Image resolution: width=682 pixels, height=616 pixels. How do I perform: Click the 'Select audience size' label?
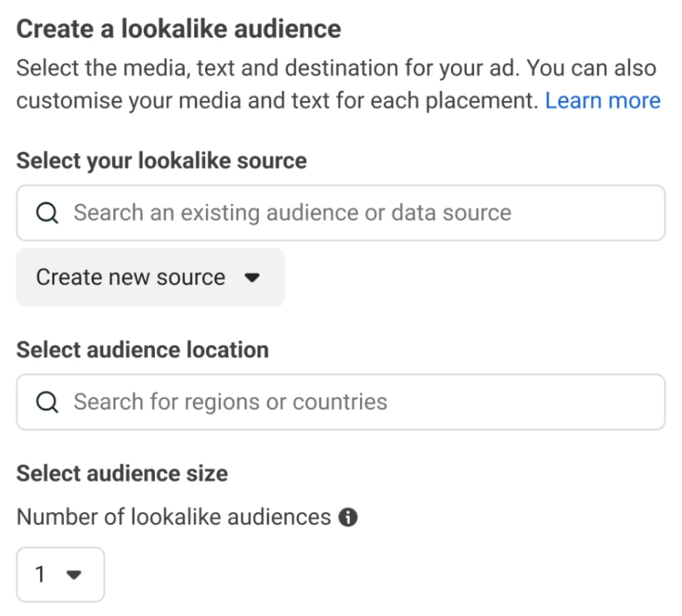[x=122, y=473]
